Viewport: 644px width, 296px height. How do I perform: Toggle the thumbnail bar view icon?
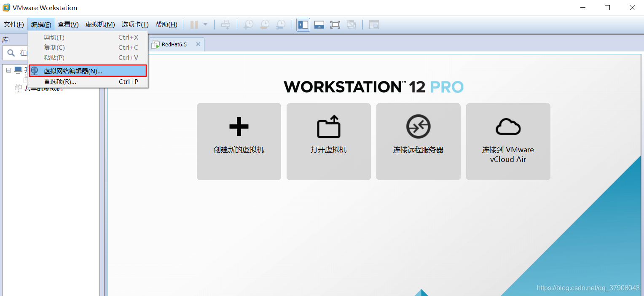319,24
